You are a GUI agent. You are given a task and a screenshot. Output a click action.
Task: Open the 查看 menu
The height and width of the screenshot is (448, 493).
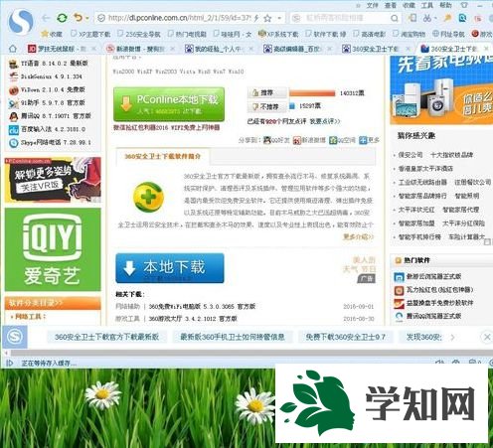[x=391, y=5]
